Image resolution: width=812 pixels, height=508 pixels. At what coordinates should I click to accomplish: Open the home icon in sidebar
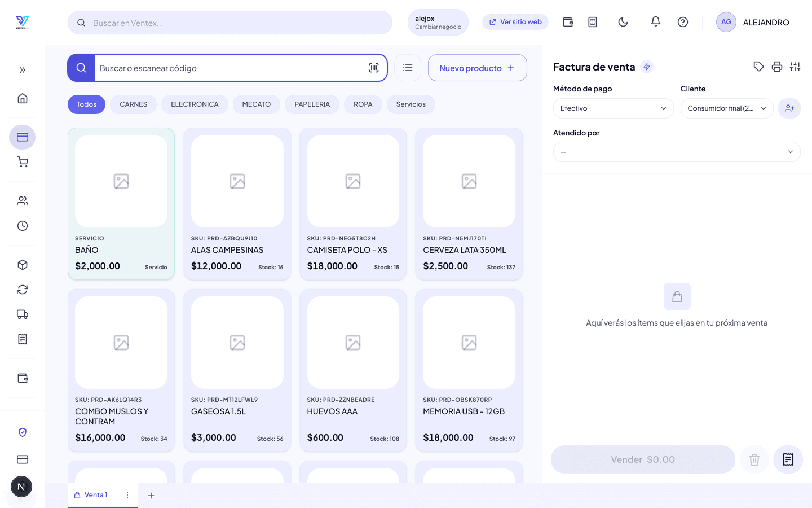point(23,98)
